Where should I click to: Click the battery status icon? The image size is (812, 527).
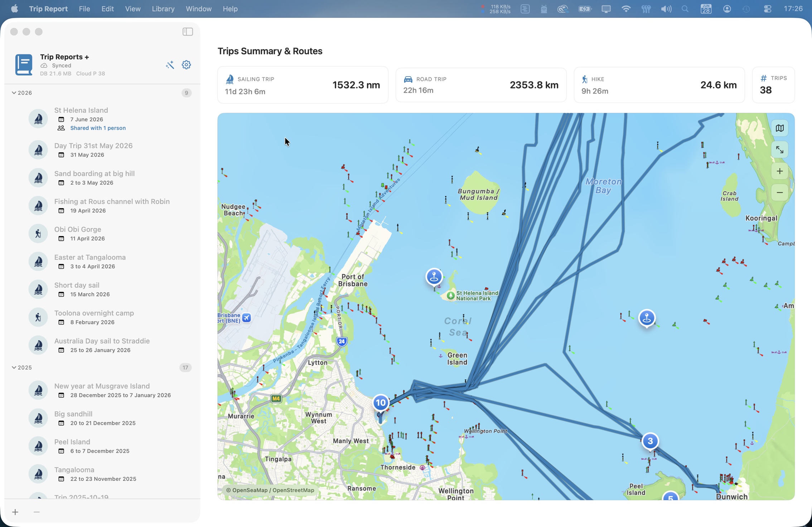pos(585,9)
